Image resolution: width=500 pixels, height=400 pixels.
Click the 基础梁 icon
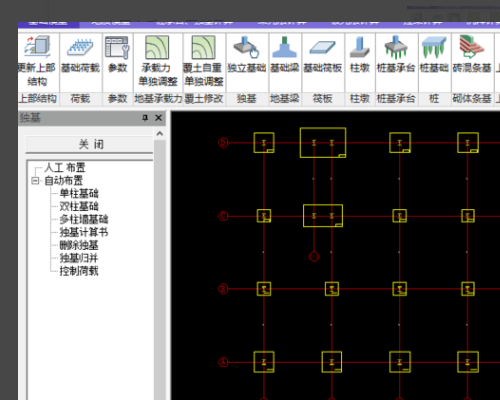284,47
